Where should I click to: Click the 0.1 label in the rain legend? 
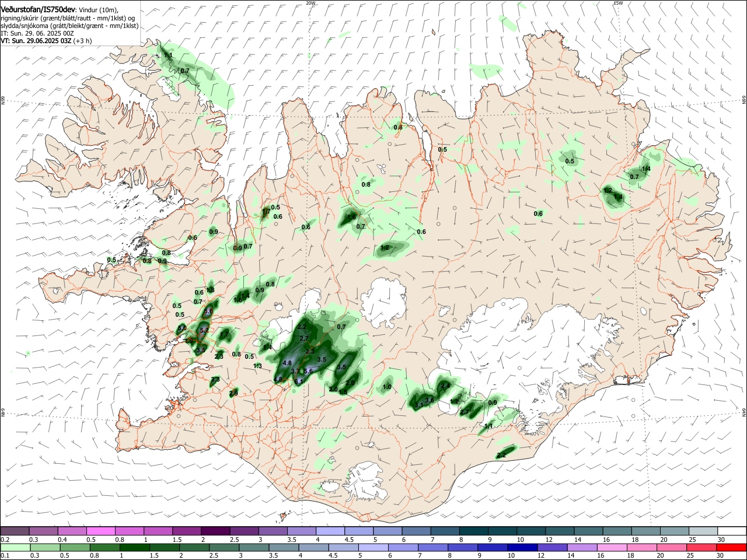5,555
